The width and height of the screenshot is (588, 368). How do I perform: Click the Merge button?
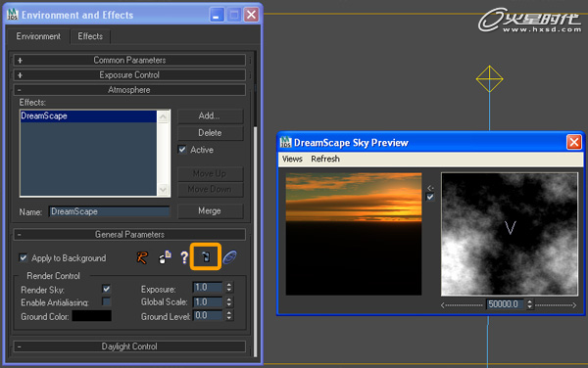(x=210, y=211)
